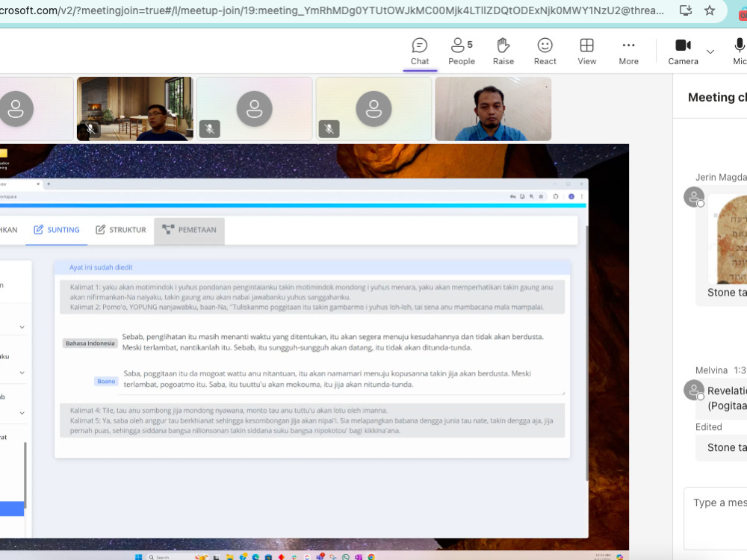Click the Meeting chat panel heading
747x560 pixels.
click(717, 98)
